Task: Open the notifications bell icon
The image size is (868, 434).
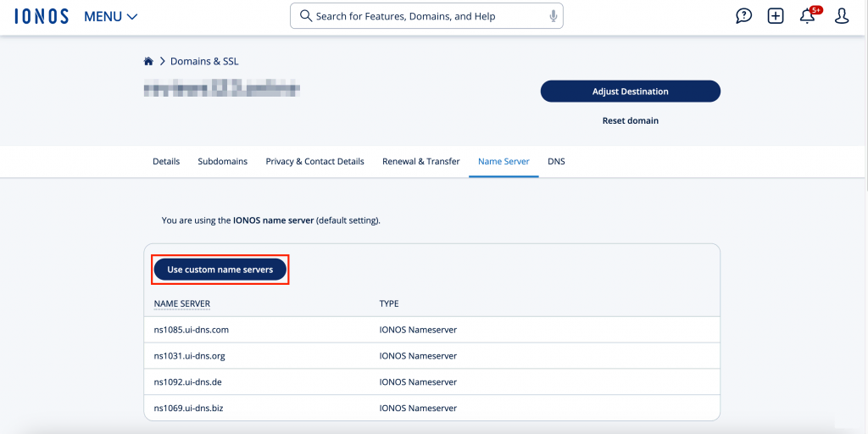Action: [808, 16]
